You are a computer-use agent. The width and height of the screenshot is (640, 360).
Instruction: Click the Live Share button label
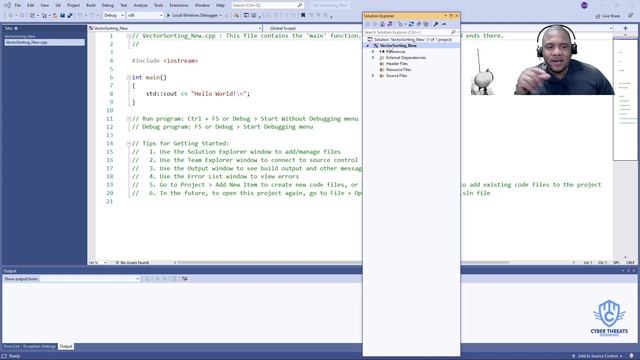[x=611, y=16]
